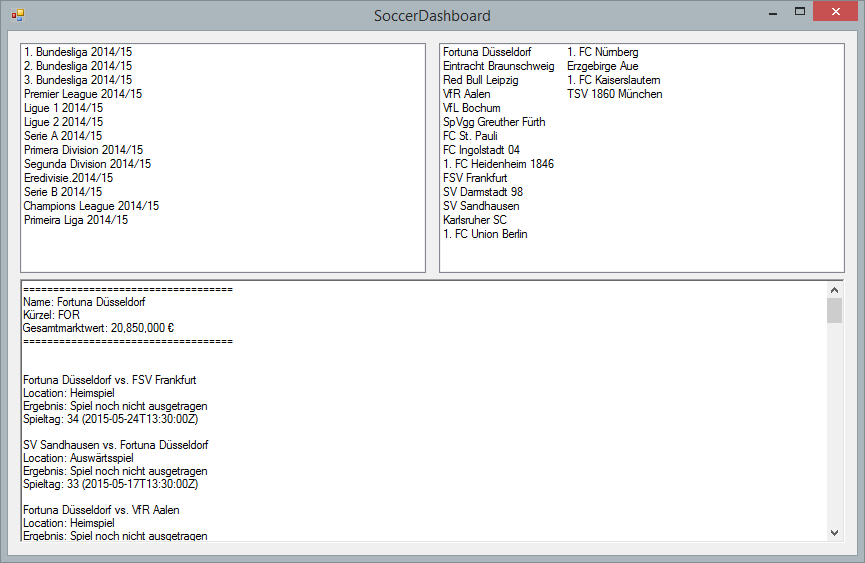The width and height of the screenshot is (865, 563).
Task: Click the Spieltag: 33 date line
Action: click(x=110, y=484)
